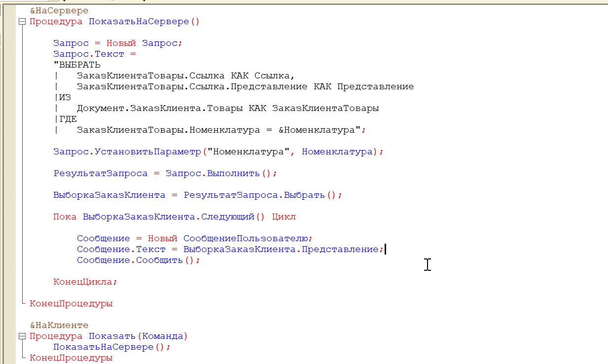The width and height of the screenshot is (608, 364).
Task: Click the '|ИЗ' query keyword
Action: click(62, 97)
